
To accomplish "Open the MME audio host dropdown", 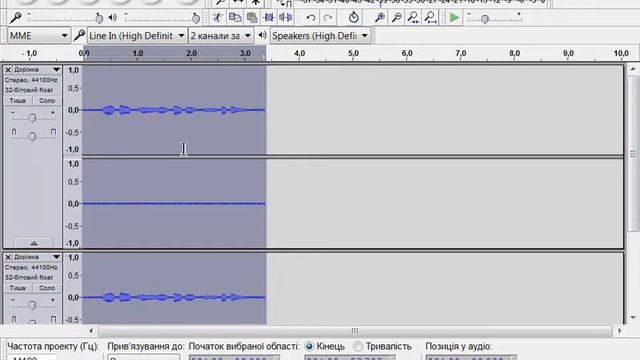I will (x=39, y=36).
